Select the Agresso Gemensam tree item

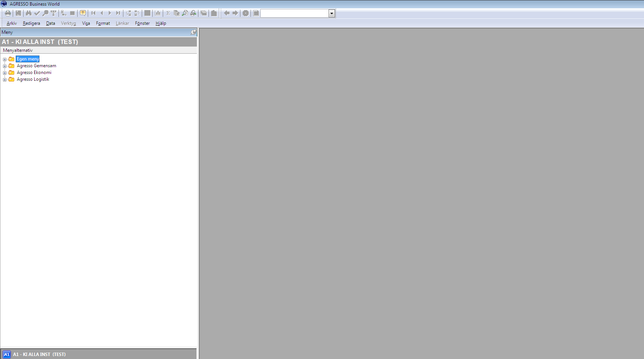point(36,66)
